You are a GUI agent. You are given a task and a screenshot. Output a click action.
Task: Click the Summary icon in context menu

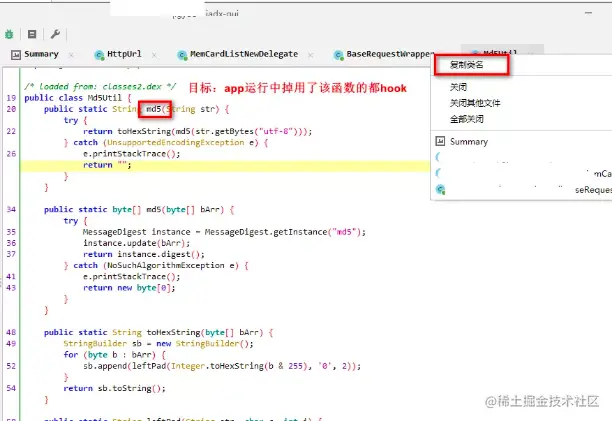pos(440,141)
